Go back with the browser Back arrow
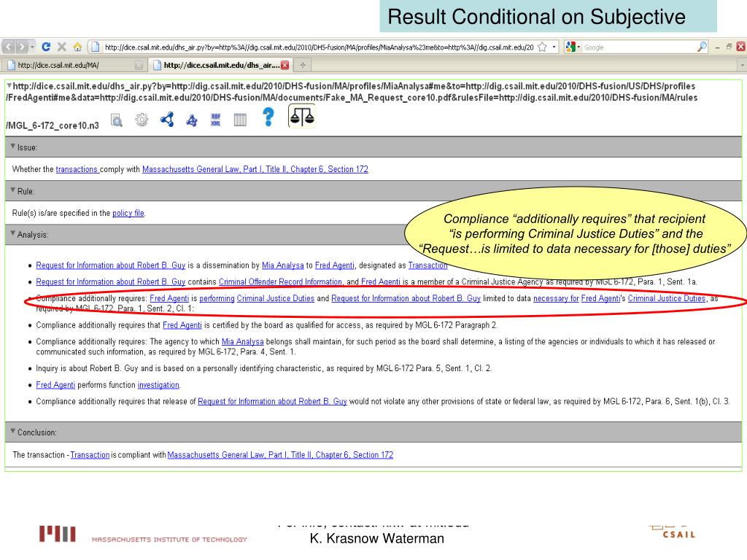 pos(9,47)
